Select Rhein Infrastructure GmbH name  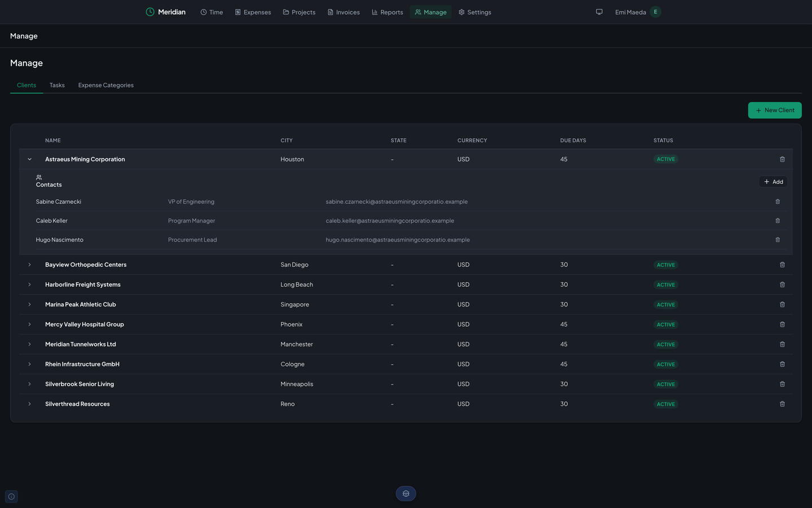tap(82, 364)
